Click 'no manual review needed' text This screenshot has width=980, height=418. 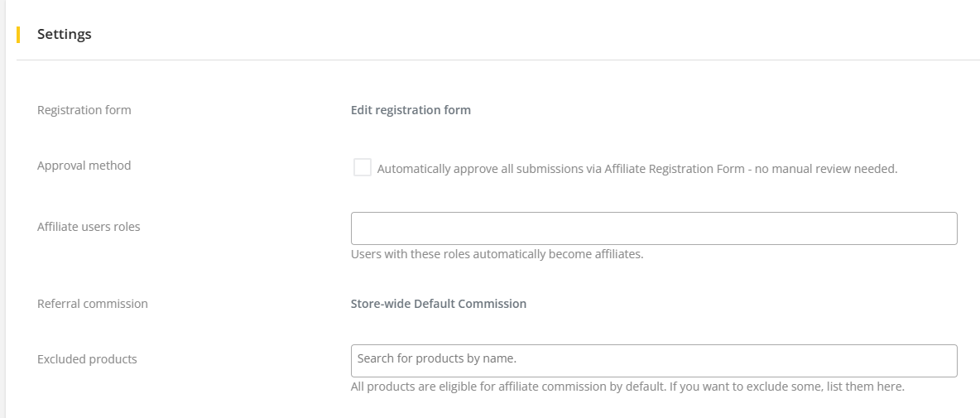point(826,169)
